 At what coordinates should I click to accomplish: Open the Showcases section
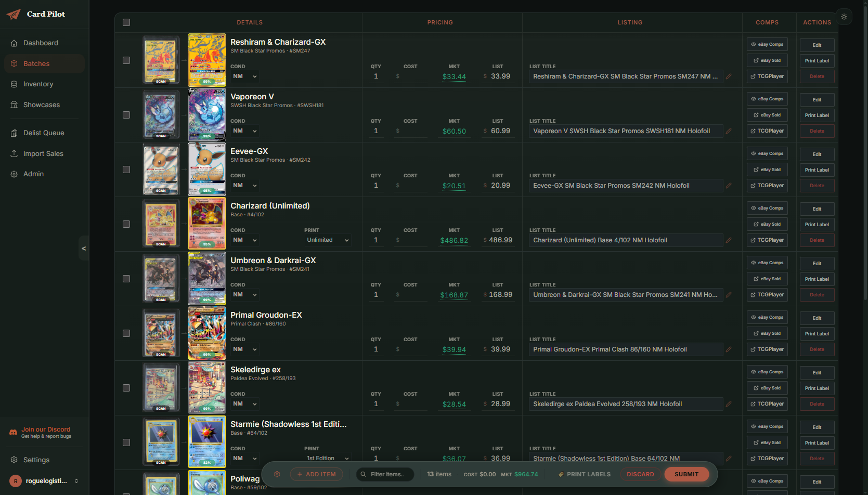pos(42,105)
